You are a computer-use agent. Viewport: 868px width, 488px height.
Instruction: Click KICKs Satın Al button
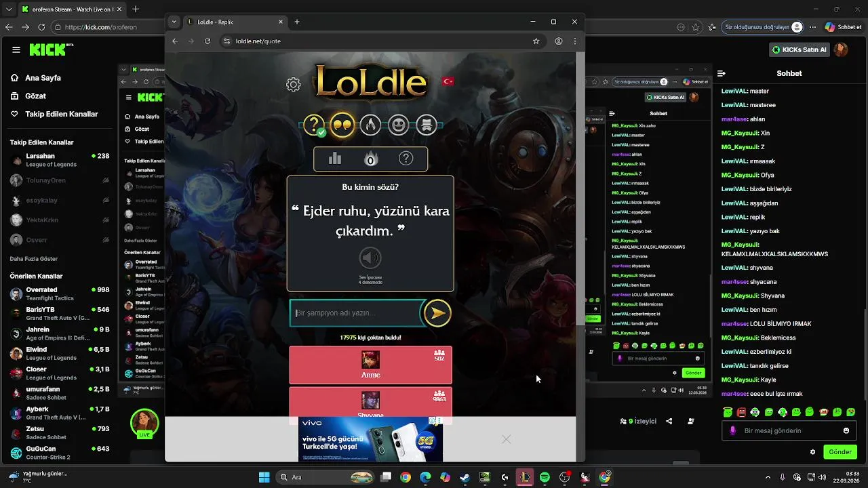tap(800, 49)
